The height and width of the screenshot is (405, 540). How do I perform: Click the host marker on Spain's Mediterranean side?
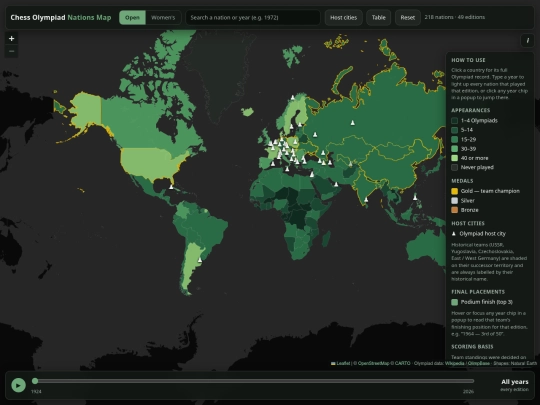[273, 164]
